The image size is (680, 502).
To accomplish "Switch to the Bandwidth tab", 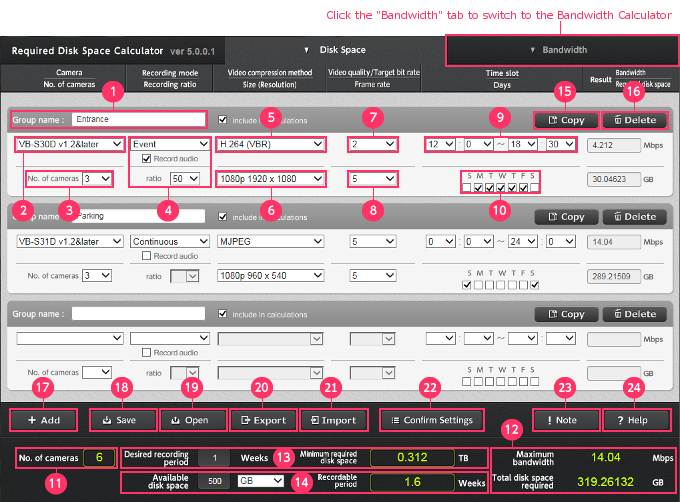I will [560, 49].
